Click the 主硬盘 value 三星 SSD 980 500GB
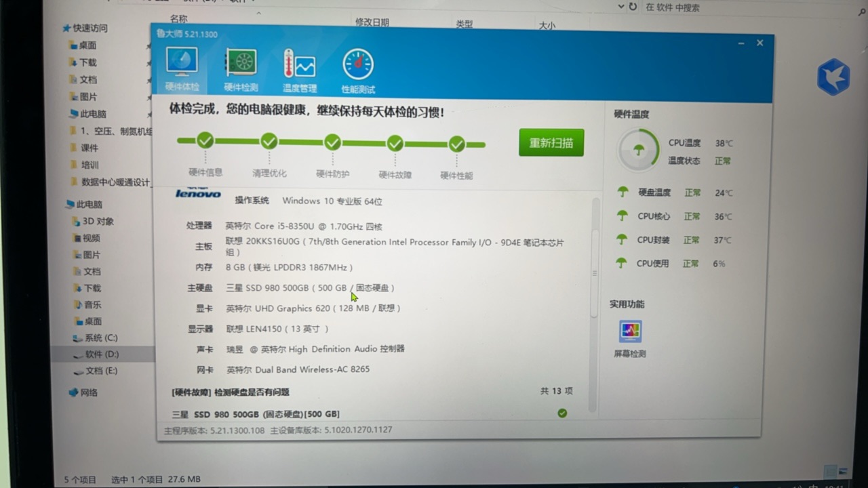This screenshot has width=868, height=488. 310,287
